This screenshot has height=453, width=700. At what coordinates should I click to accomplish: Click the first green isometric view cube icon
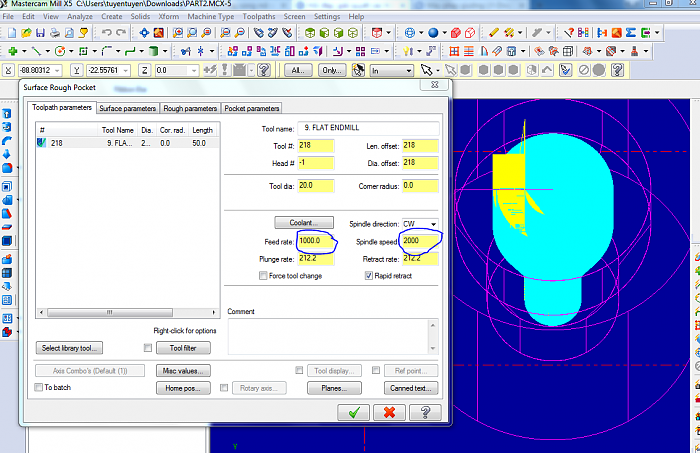310,33
